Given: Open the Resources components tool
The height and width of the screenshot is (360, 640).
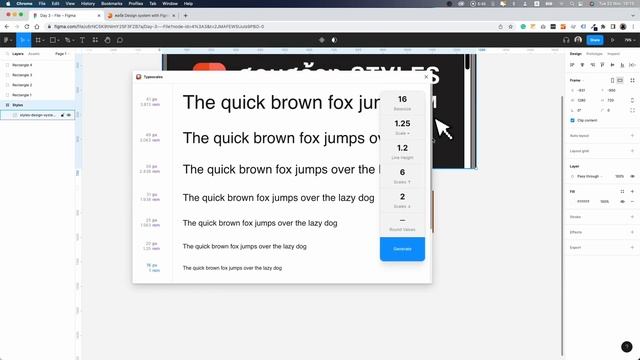Looking at the screenshot, I should (95, 40).
